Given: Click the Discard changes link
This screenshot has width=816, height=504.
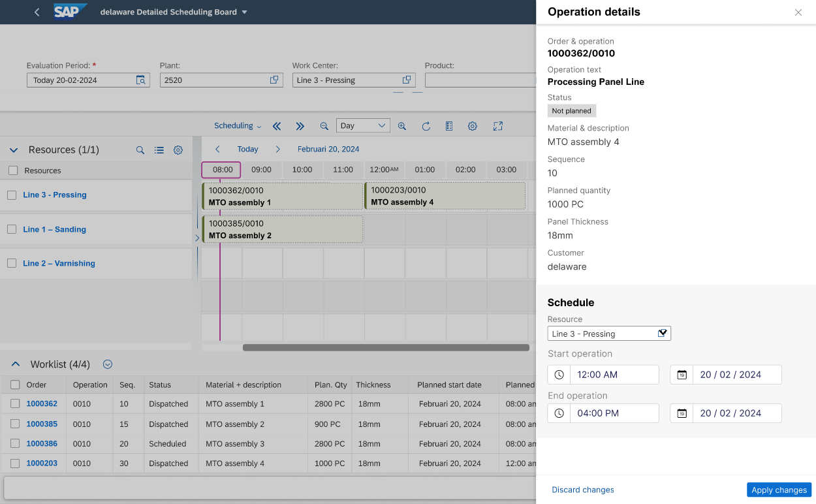Looking at the screenshot, I should (x=582, y=490).
